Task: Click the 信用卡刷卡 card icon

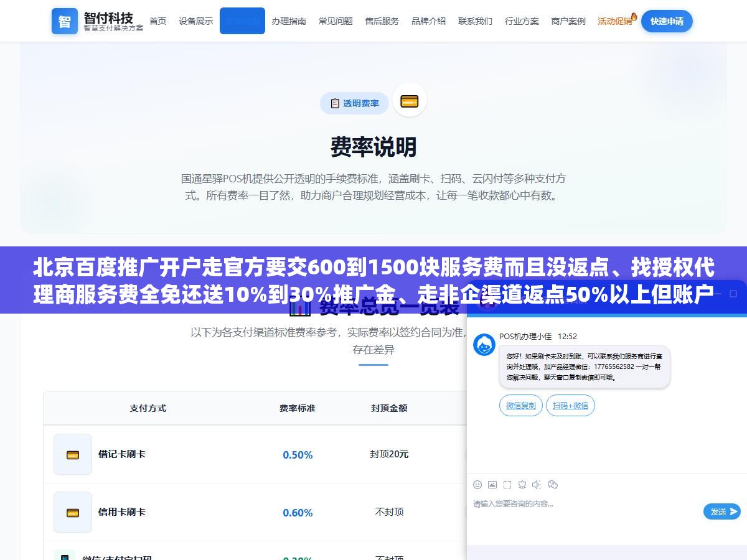Action: 73,512
